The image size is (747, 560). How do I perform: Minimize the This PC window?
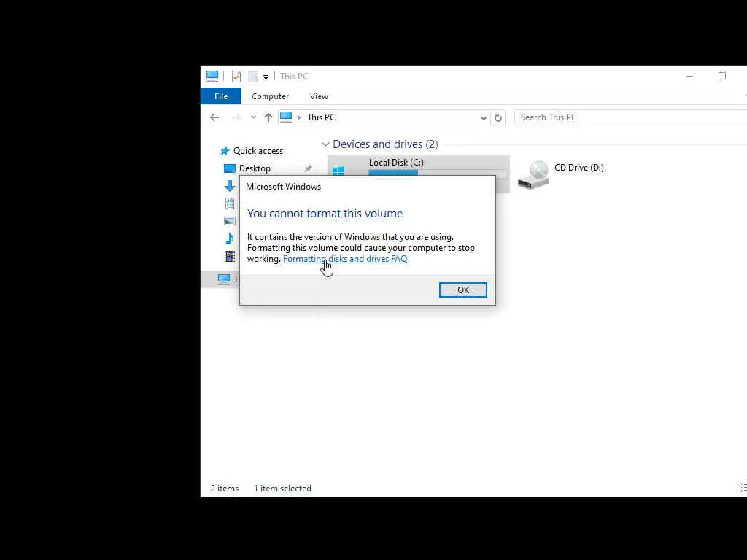(x=689, y=76)
